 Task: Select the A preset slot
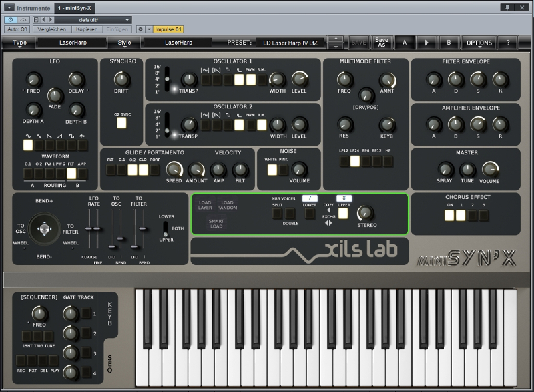point(405,43)
